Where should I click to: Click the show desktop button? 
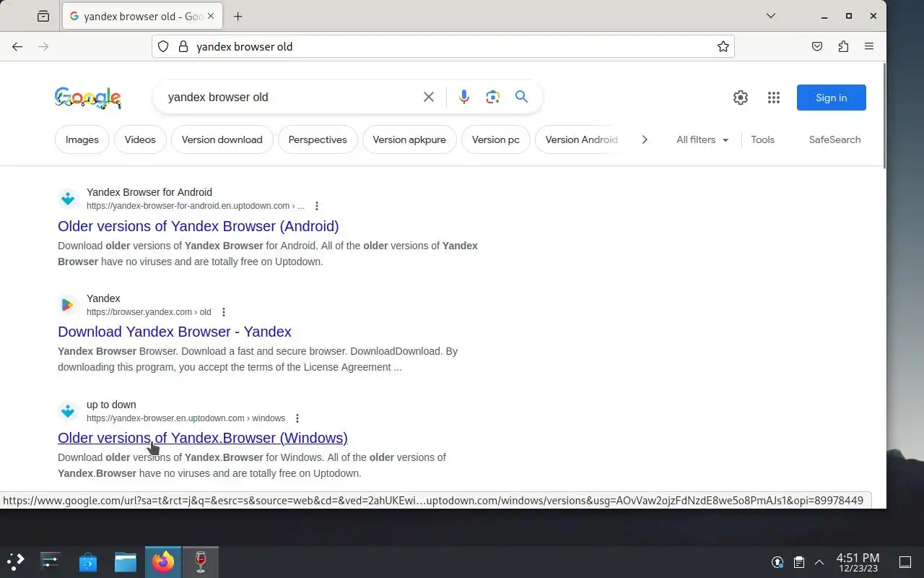click(905, 562)
